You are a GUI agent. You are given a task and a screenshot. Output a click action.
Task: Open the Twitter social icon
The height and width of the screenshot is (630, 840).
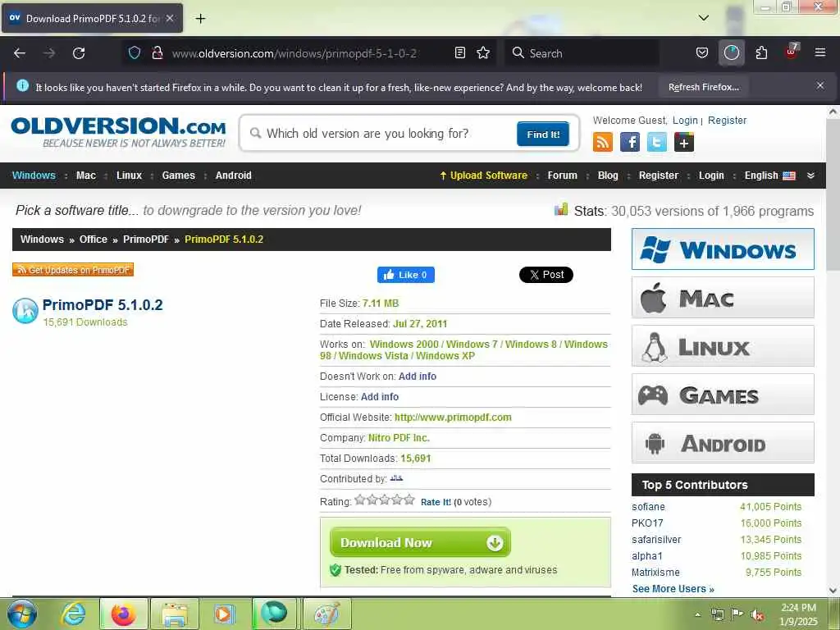click(657, 142)
